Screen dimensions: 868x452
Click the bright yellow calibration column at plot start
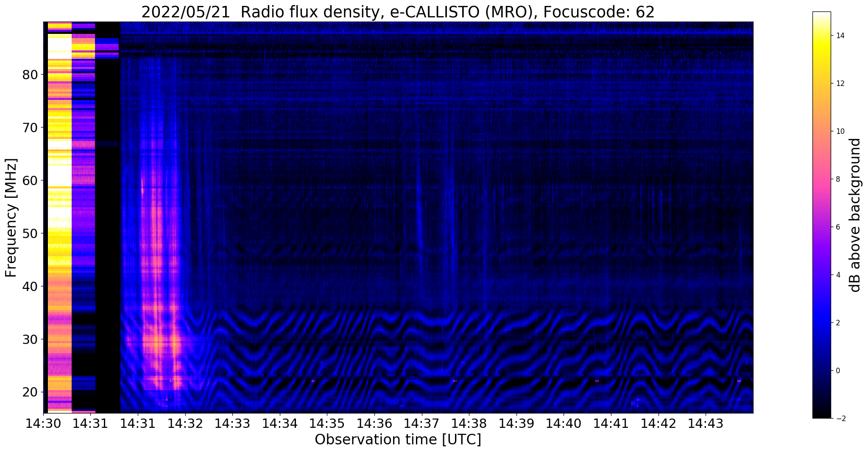pos(59,217)
